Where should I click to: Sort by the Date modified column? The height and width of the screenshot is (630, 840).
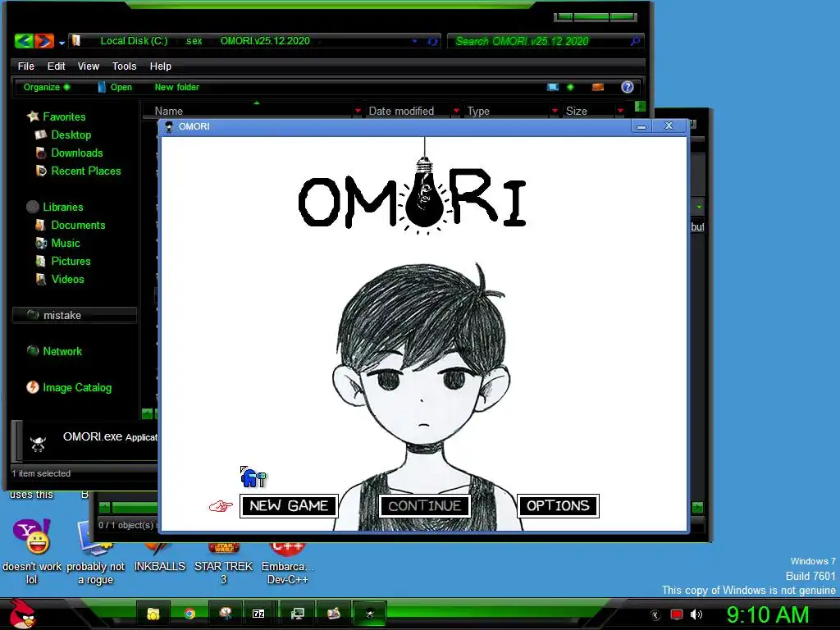click(x=401, y=111)
